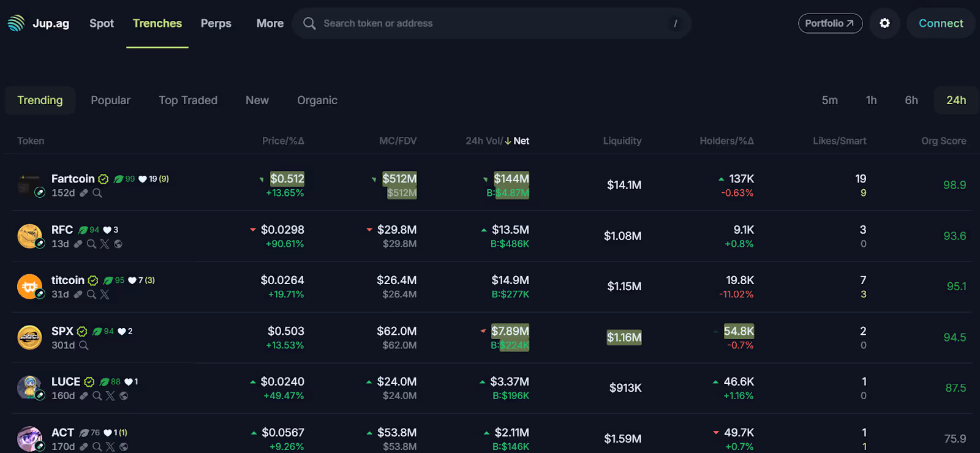Click the heart likes icon for Fartcoin
This screenshot has height=453, width=980.
pyautogui.click(x=143, y=179)
